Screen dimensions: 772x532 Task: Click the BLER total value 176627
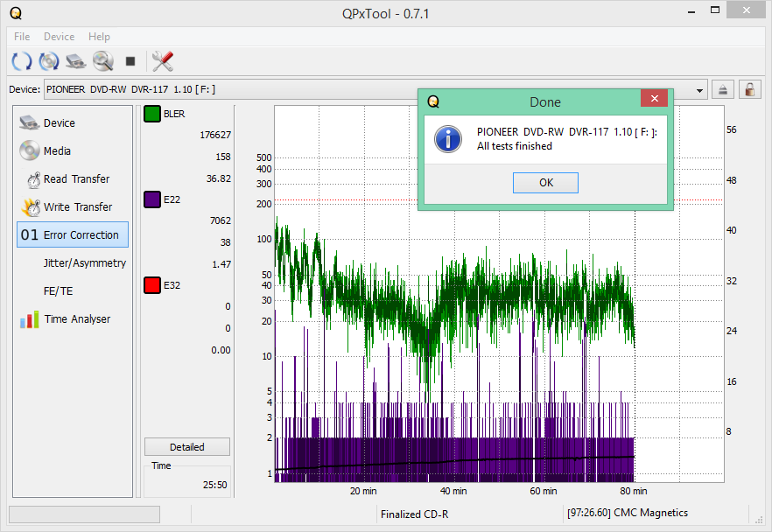coord(215,135)
